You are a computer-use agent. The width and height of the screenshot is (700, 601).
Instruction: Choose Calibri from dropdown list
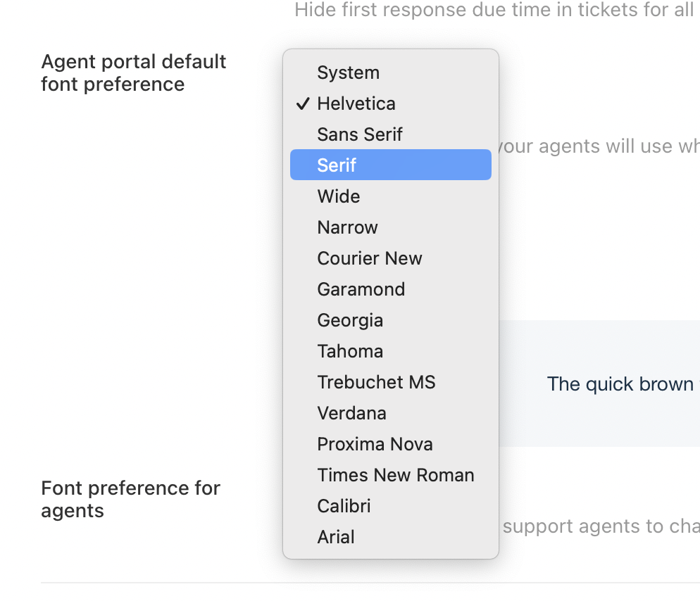[x=344, y=506]
